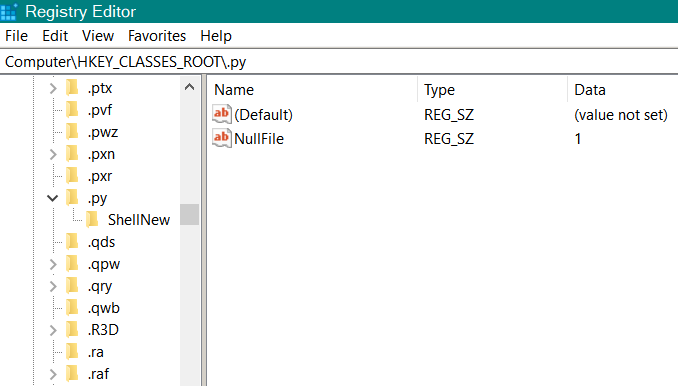
Task: Click the Registry Editor app icon
Action: (x=9, y=11)
